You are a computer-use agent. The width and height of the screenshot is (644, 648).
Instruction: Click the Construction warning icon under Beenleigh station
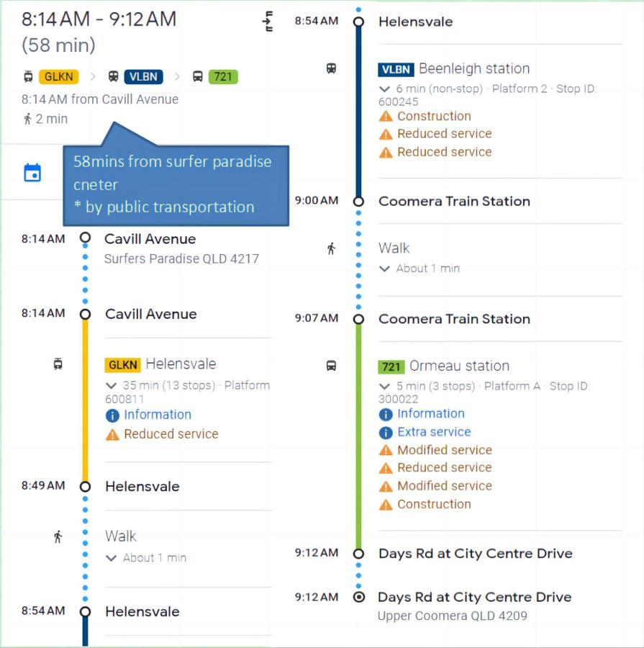pos(386,117)
